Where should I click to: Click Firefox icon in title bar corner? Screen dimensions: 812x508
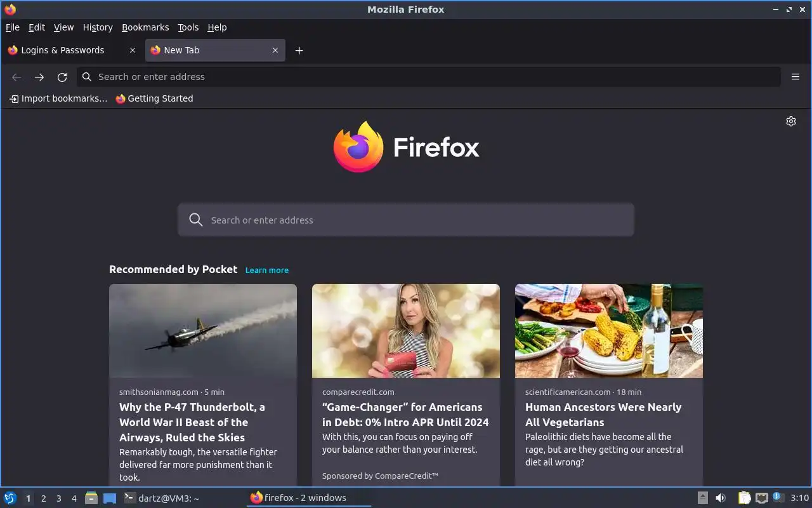click(10, 10)
